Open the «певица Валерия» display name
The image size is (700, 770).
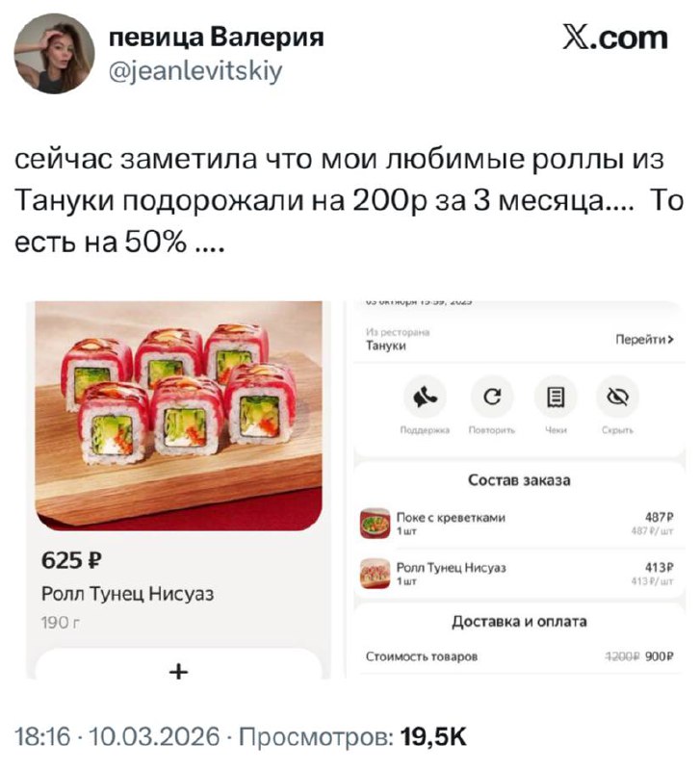click(x=216, y=38)
